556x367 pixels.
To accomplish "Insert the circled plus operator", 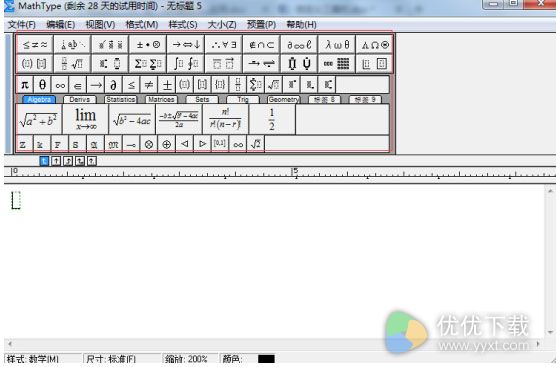I will coord(166,144).
